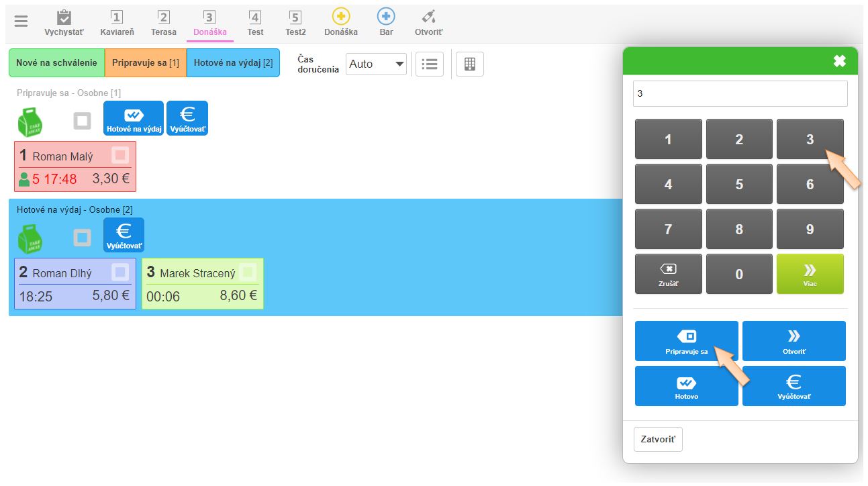Click the Zatvoriť button
The image size is (868, 486).
658,439
